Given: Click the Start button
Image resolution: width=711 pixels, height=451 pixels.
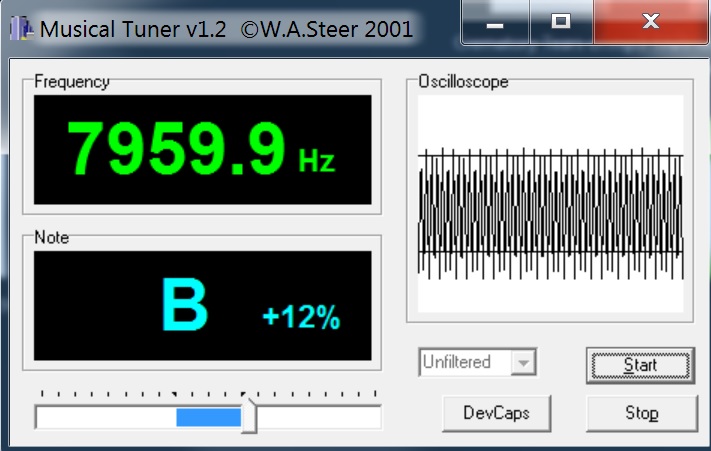Looking at the screenshot, I should coord(640,365).
